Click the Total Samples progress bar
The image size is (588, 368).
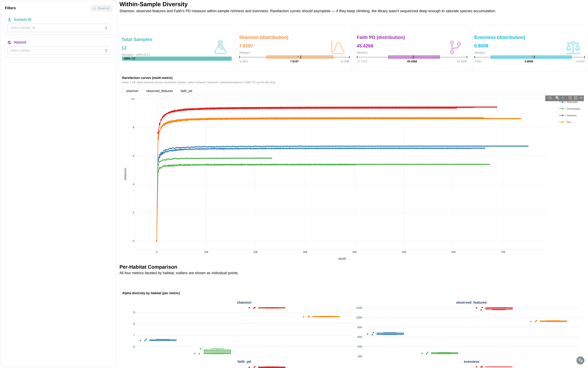click(x=177, y=59)
